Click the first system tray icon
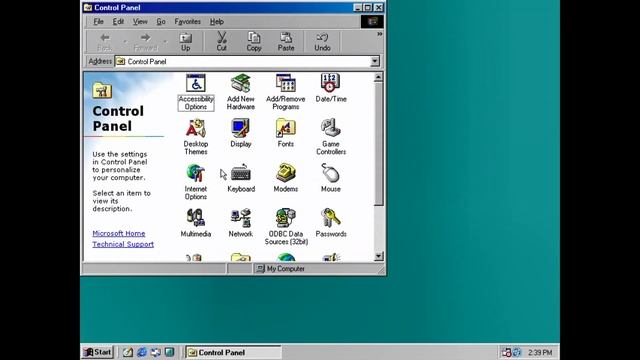The width and height of the screenshot is (640, 360). 507,352
